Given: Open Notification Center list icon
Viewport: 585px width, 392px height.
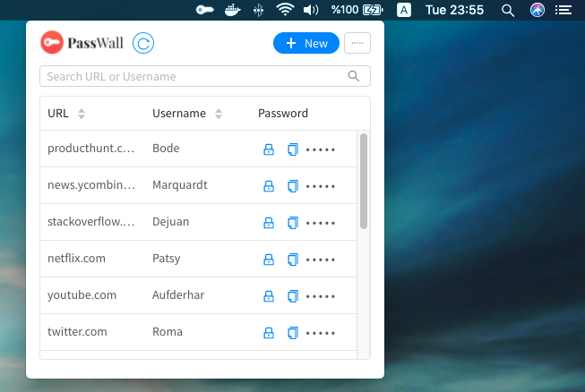Looking at the screenshot, I should click(x=563, y=10).
